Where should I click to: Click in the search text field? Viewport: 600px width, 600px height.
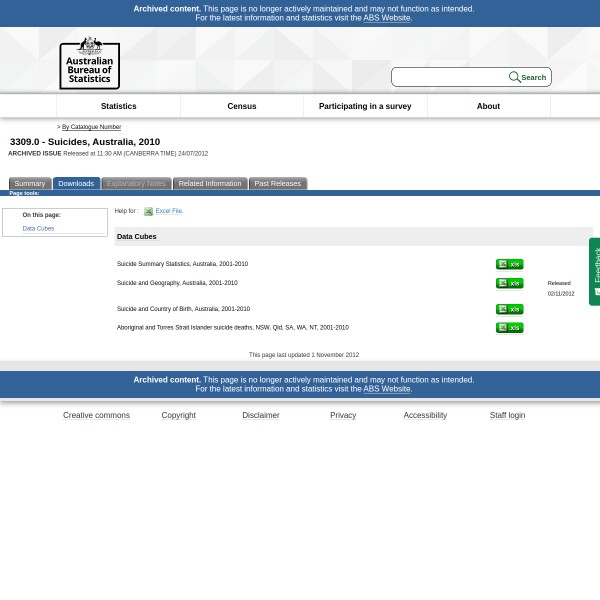click(450, 77)
